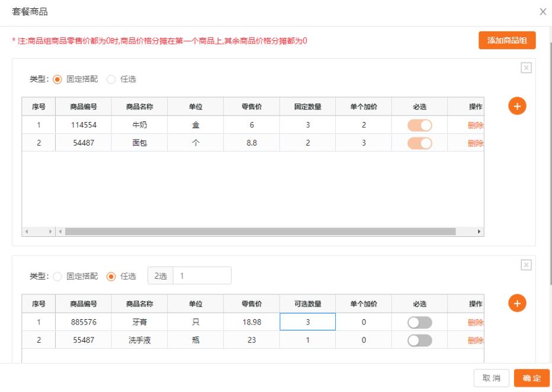Select 任选 in the second group

tap(111, 276)
